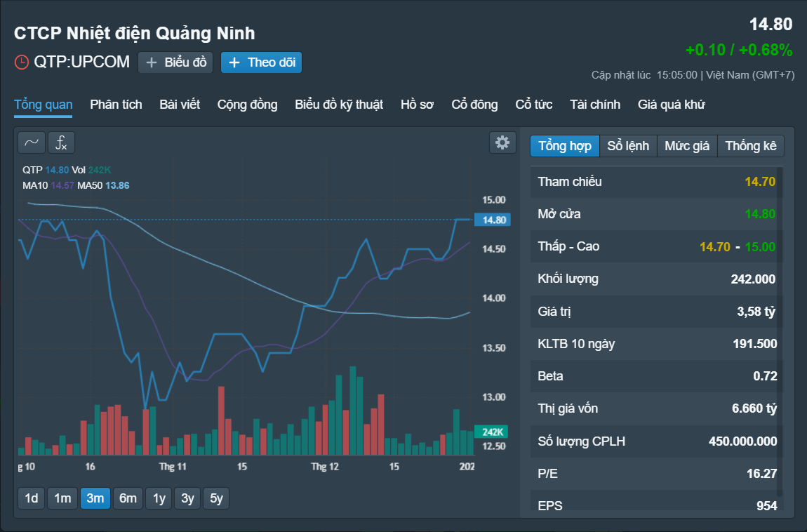Click EPS value 954
Image resolution: width=807 pixels, height=532 pixels.
pos(767,506)
